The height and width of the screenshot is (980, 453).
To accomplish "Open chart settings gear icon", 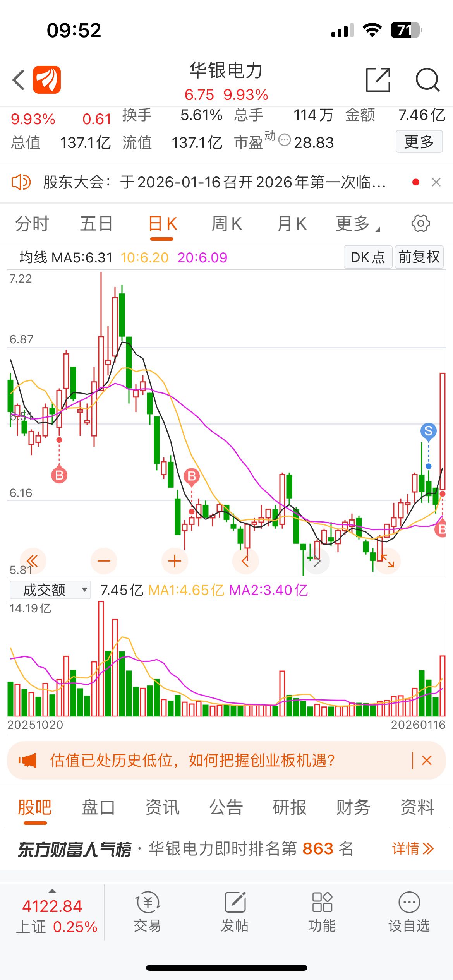I will pos(420,223).
